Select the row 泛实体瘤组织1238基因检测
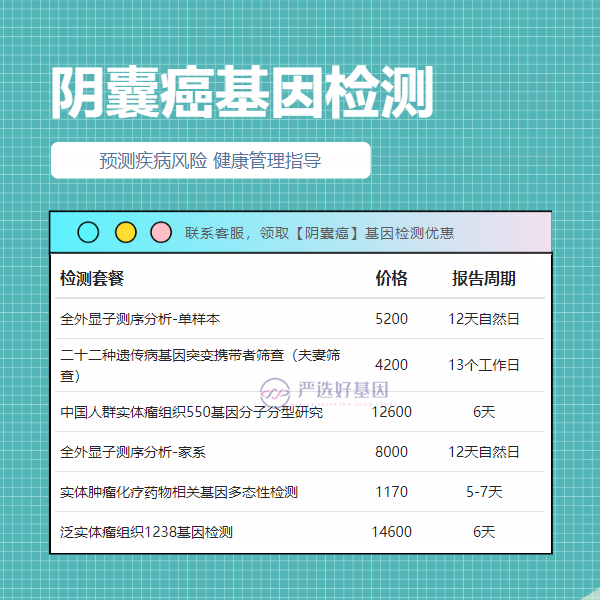 [300, 532]
